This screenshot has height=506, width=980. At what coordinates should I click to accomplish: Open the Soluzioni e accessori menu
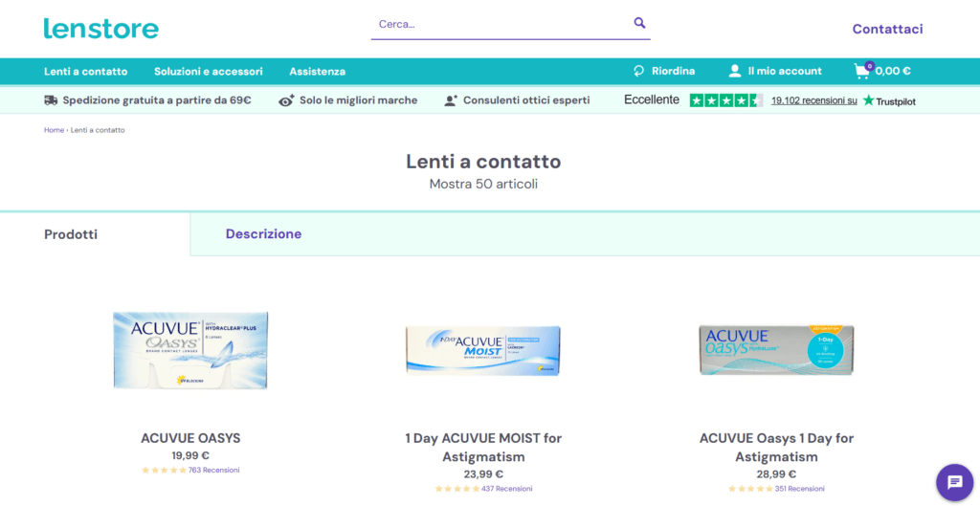click(x=208, y=71)
